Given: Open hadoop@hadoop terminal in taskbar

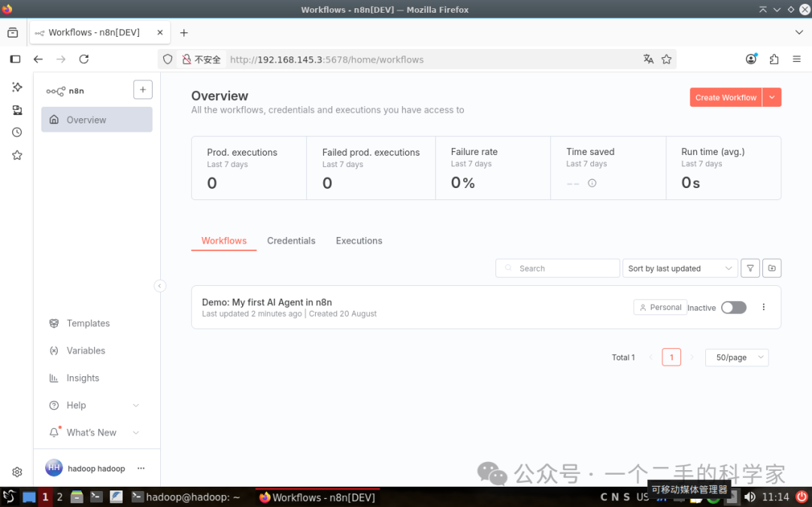Looking at the screenshot, I should tap(186, 497).
